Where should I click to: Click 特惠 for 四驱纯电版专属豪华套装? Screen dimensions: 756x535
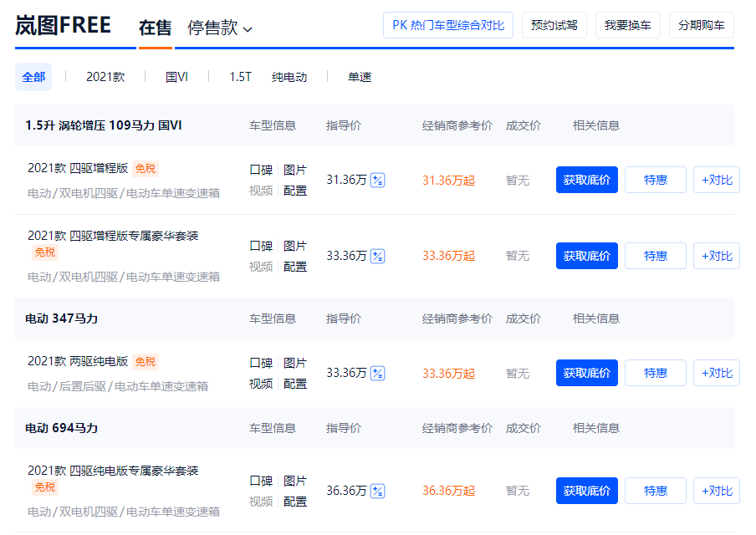tap(656, 491)
